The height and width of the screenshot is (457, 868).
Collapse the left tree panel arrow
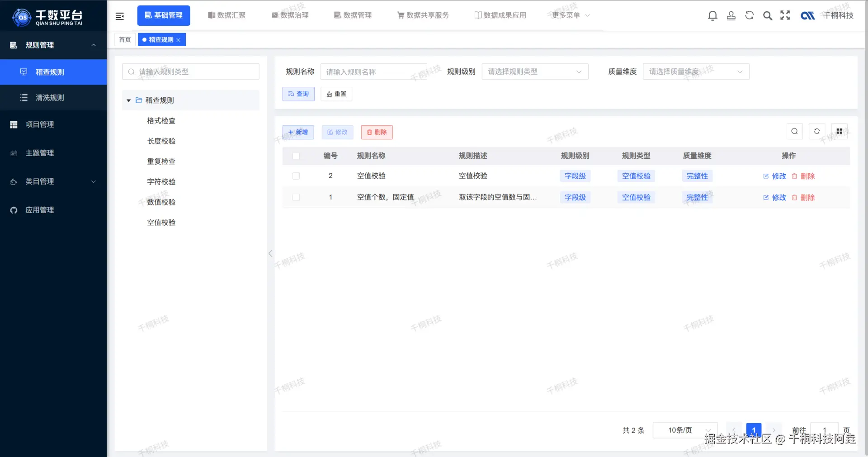pos(270,253)
